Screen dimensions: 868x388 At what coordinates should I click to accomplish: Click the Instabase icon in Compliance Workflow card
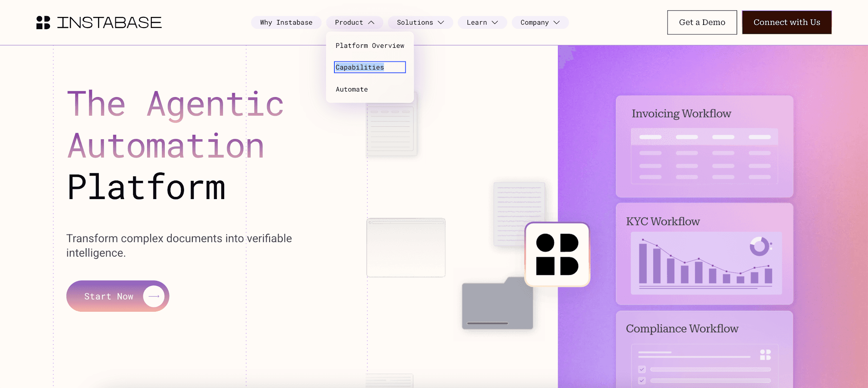coord(765,355)
